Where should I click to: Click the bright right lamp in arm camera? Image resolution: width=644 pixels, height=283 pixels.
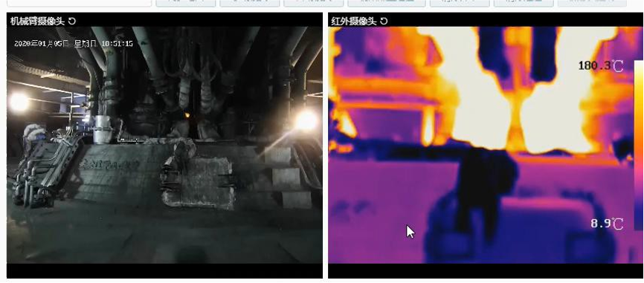pos(306,121)
